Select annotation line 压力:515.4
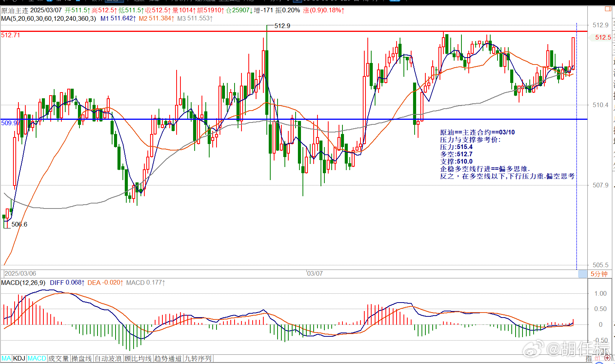The image size is (615, 364). click(x=456, y=147)
